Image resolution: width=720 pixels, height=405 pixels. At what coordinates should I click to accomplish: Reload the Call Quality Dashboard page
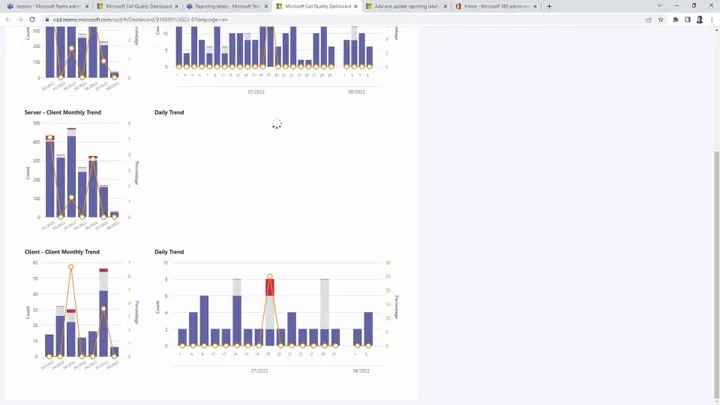(32, 20)
